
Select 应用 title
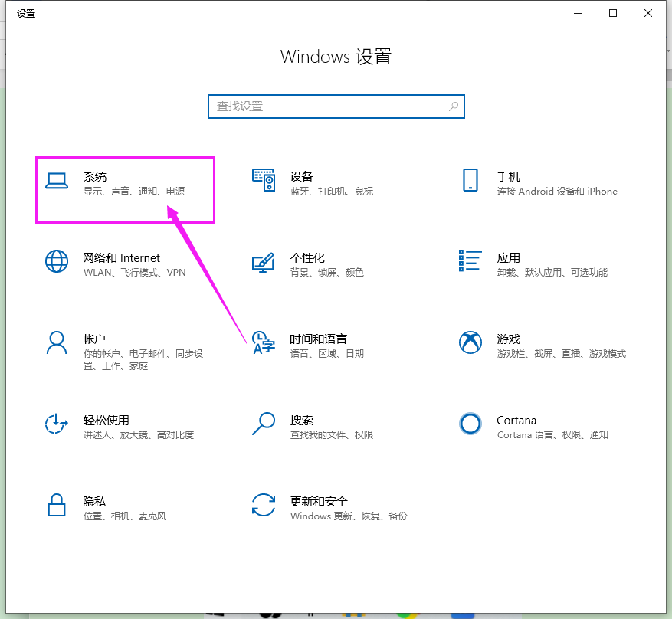pos(508,258)
